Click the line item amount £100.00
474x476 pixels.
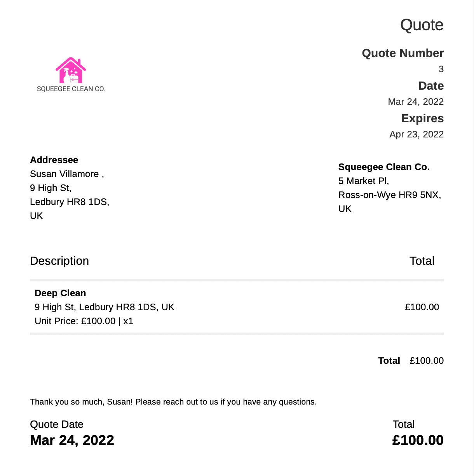tap(422, 307)
